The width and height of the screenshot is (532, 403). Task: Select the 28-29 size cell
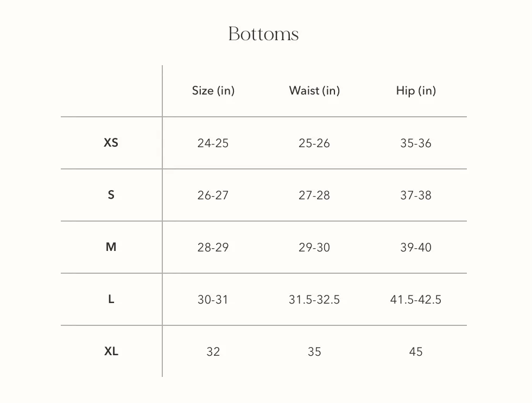coord(213,248)
